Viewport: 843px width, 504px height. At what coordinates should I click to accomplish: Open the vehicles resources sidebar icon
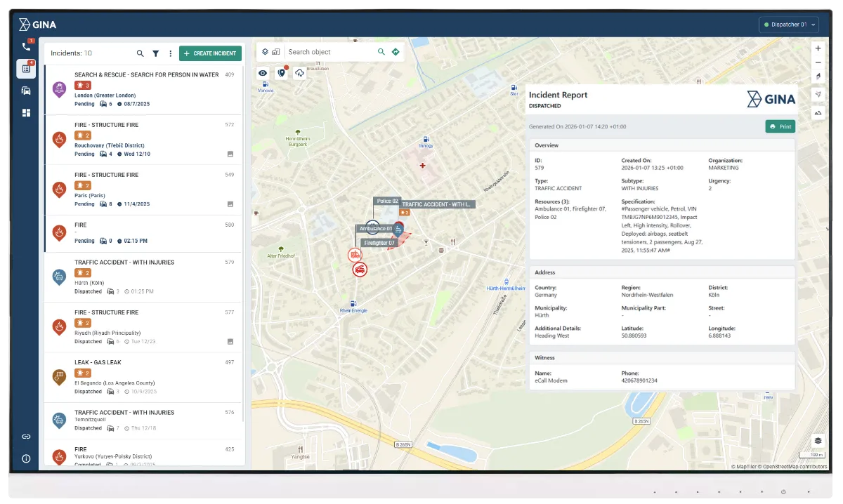coord(26,91)
